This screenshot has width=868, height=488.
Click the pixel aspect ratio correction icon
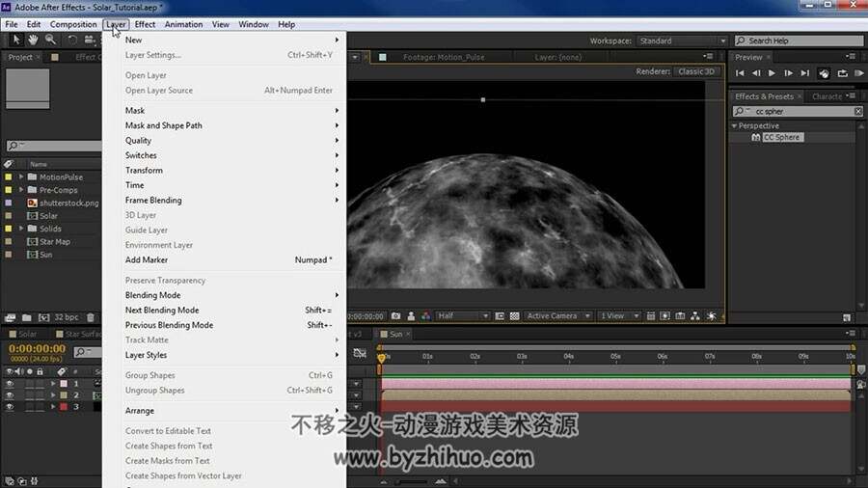click(x=650, y=316)
